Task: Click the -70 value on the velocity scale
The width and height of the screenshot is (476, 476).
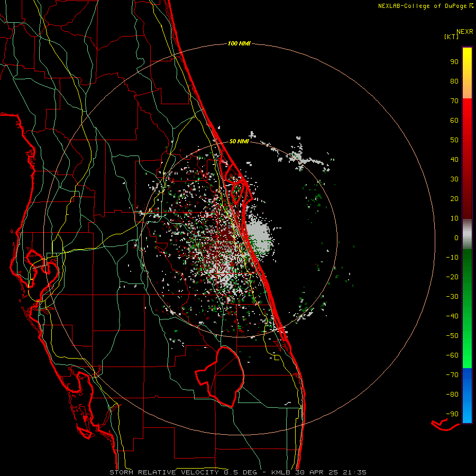Action: (x=452, y=375)
